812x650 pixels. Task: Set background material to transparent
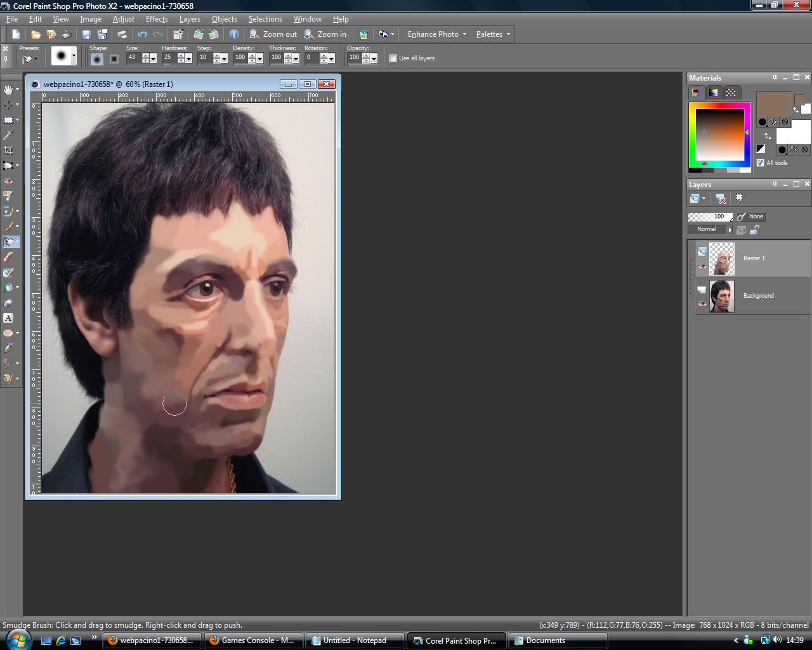[x=805, y=150]
